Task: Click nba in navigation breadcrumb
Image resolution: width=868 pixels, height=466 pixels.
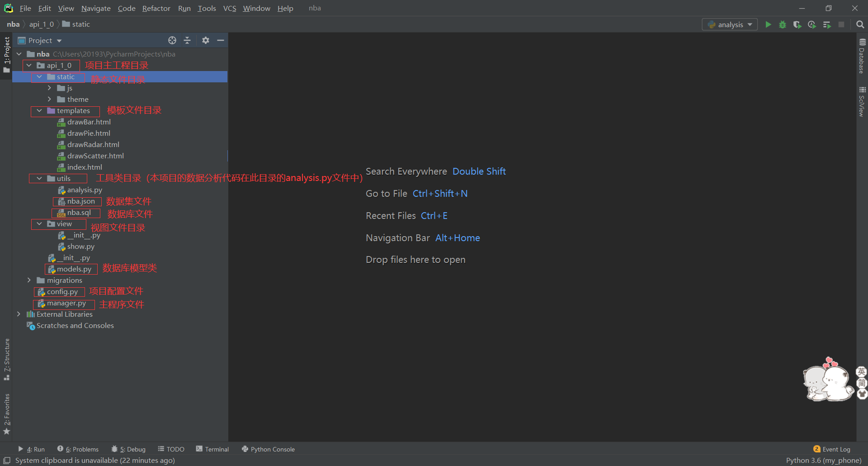Action: click(x=13, y=24)
